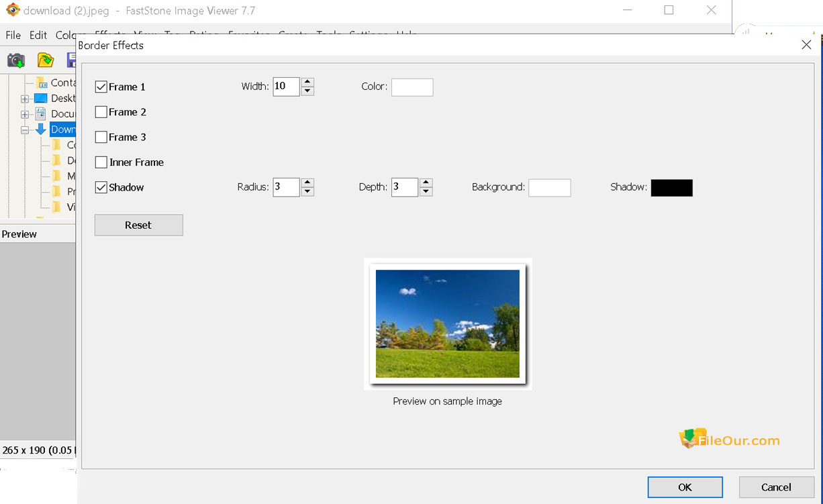Viewport: 823px width, 504px height.
Task: Enable the Frame 3 checkbox
Action: [x=101, y=137]
